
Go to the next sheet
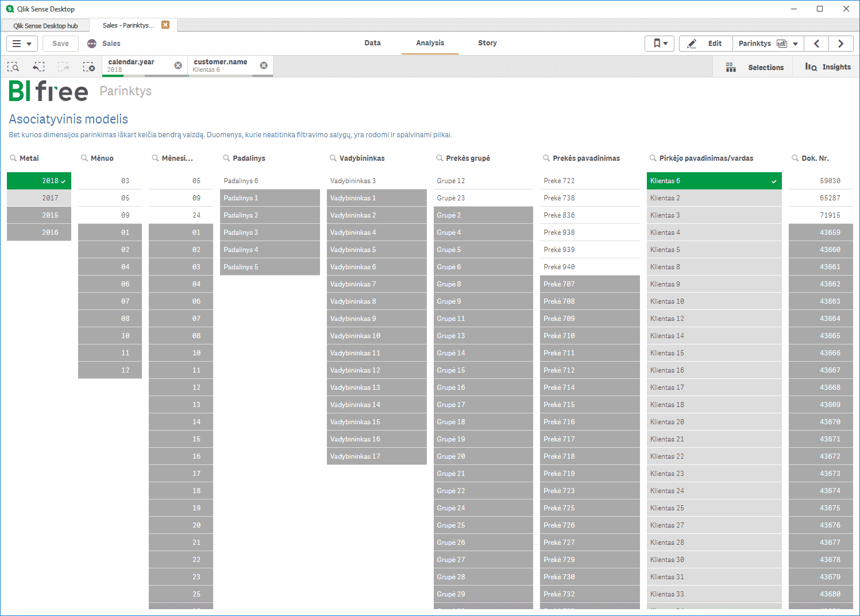[x=841, y=44]
